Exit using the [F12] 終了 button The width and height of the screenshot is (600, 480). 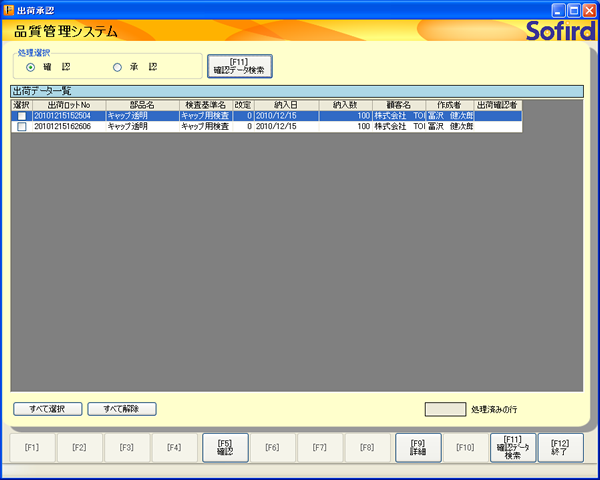pyautogui.click(x=560, y=447)
